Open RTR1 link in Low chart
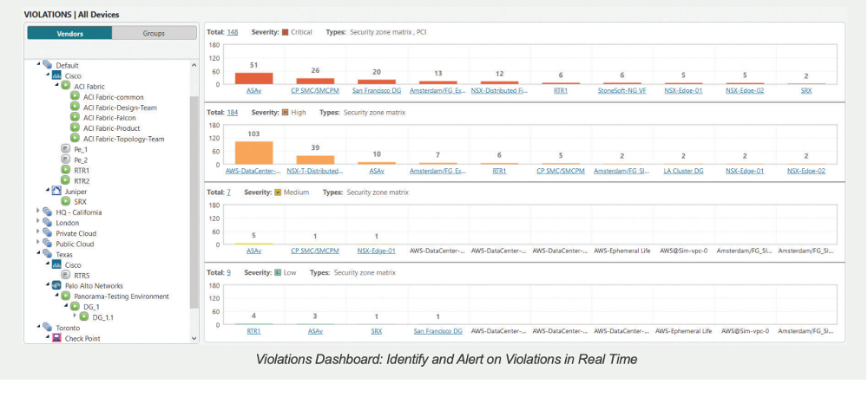Viewport: 868px width, 404px height. pyautogui.click(x=254, y=331)
